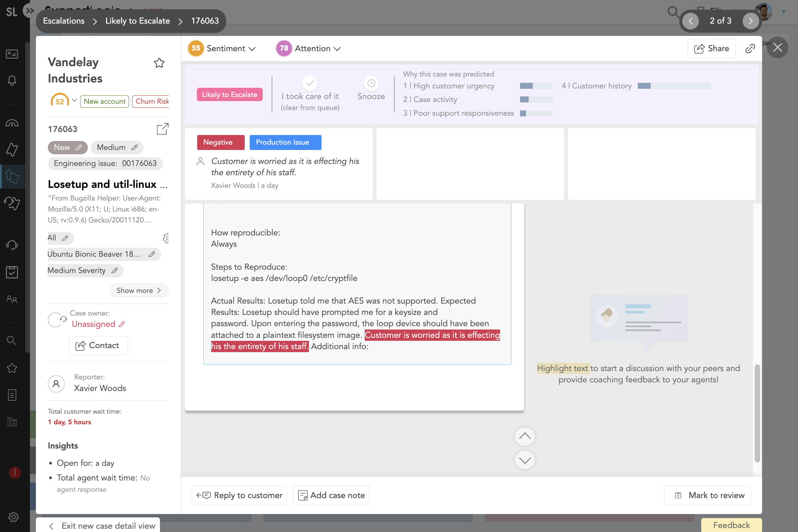Edit the Unassigned case owner pencil
Screen dimensions: 798x532
pos(122,324)
